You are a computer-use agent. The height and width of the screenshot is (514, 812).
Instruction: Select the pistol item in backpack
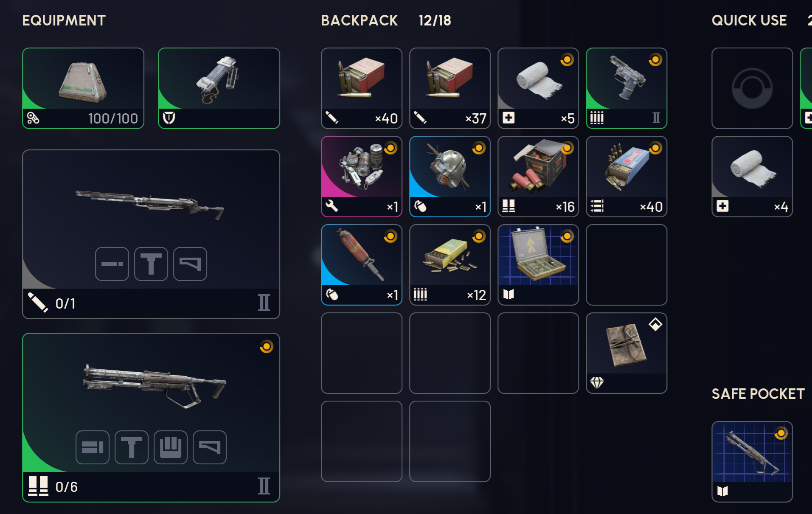coord(627,88)
